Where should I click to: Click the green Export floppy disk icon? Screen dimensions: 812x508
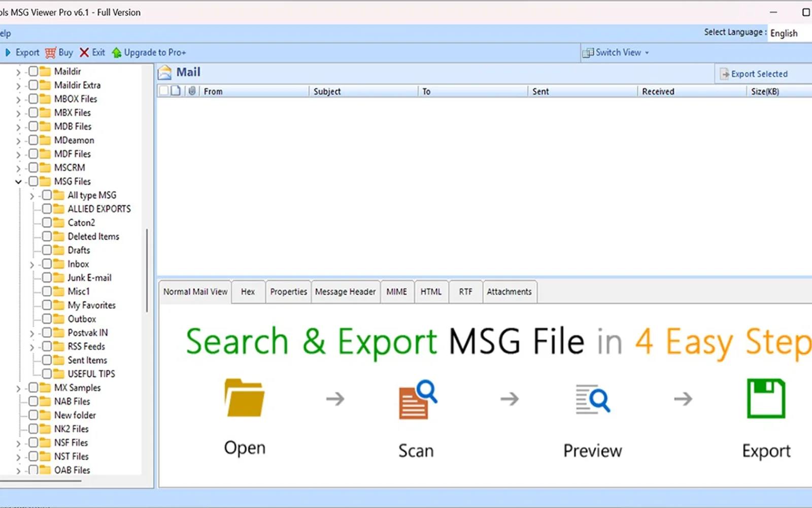tap(766, 398)
